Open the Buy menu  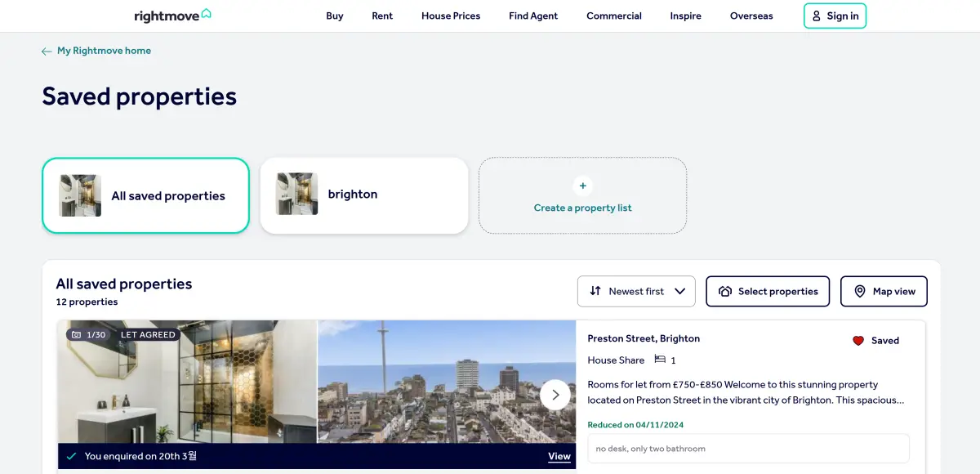click(x=335, y=16)
